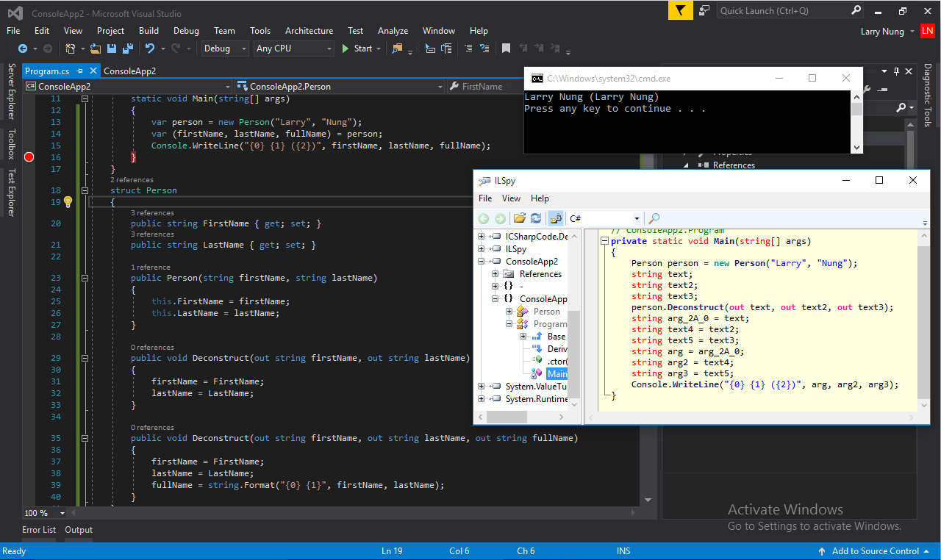Undo the last edit via toolbar

click(150, 49)
